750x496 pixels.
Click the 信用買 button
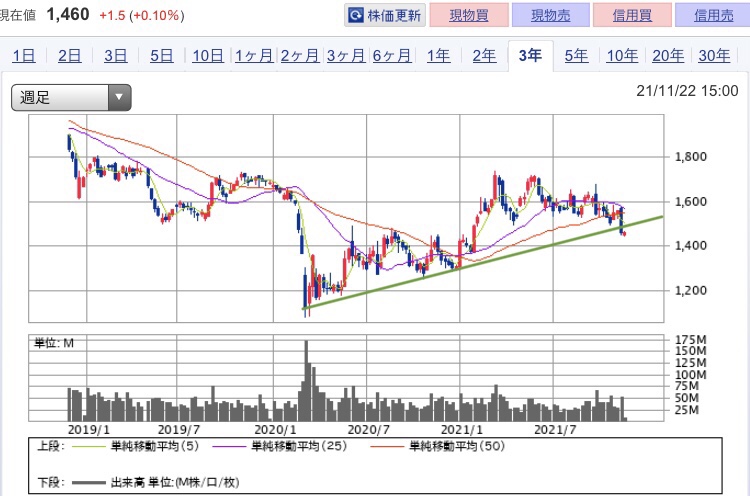tap(632, 15)
